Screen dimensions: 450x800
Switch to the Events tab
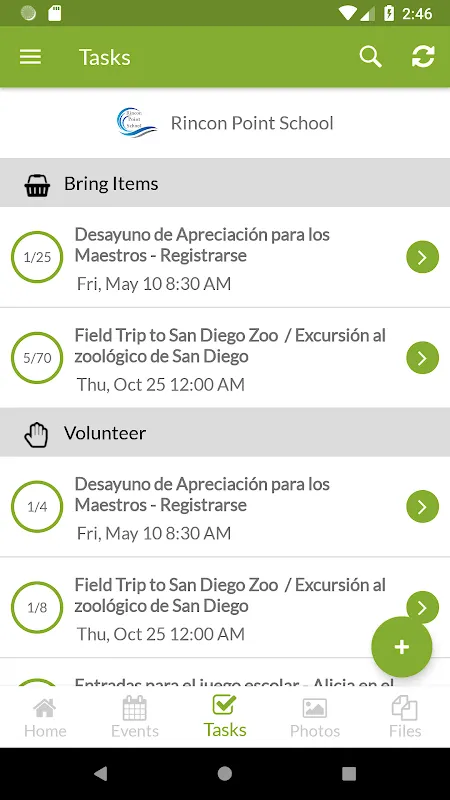[x=135, y=718]
